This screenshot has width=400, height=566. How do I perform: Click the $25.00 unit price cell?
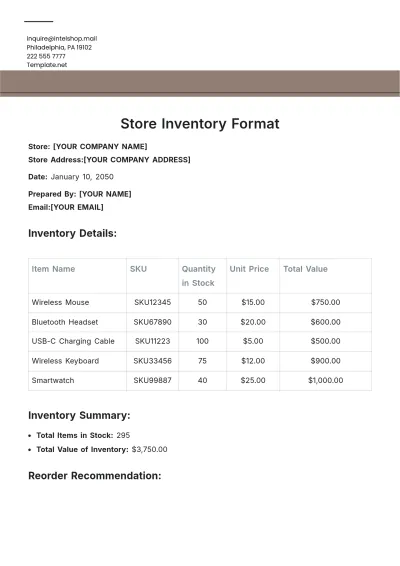coord(253,380)
